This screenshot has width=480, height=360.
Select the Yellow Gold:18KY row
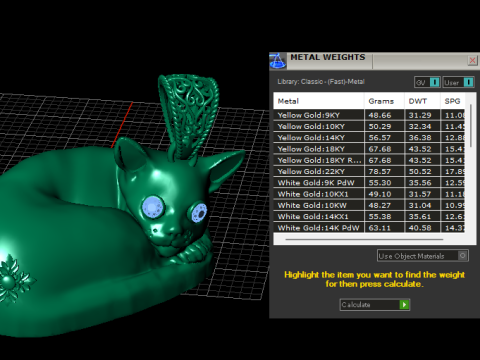coord(369,149)
